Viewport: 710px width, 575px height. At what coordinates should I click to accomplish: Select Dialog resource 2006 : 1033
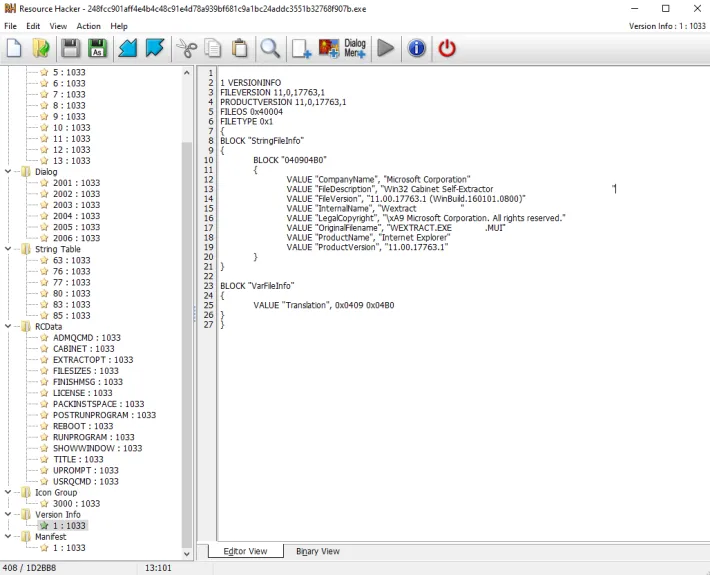point(76,238)
